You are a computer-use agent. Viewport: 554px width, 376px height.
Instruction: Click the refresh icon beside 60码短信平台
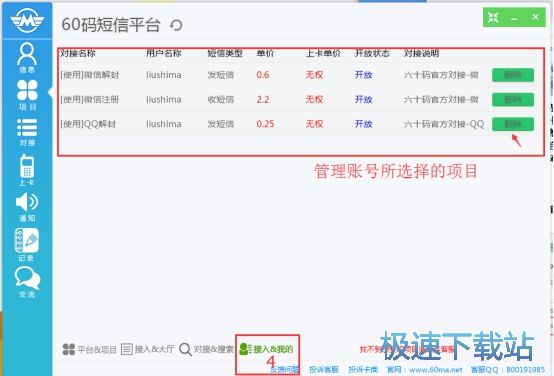pos(176,25)
